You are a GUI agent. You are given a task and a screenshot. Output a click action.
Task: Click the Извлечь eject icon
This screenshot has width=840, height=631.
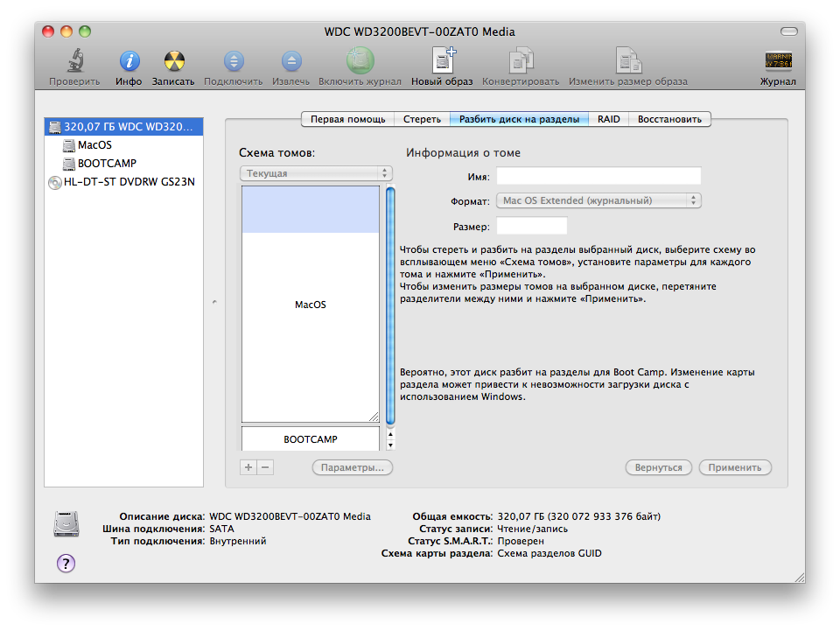pos(290,62)
